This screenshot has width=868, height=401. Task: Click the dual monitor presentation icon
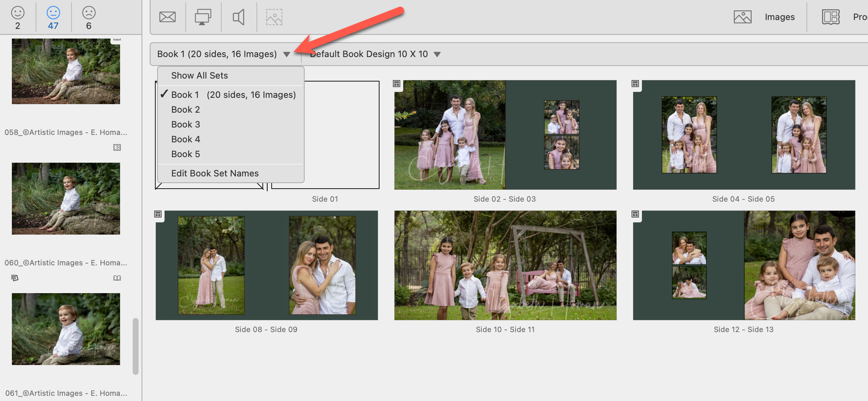(x=203, y=17)
